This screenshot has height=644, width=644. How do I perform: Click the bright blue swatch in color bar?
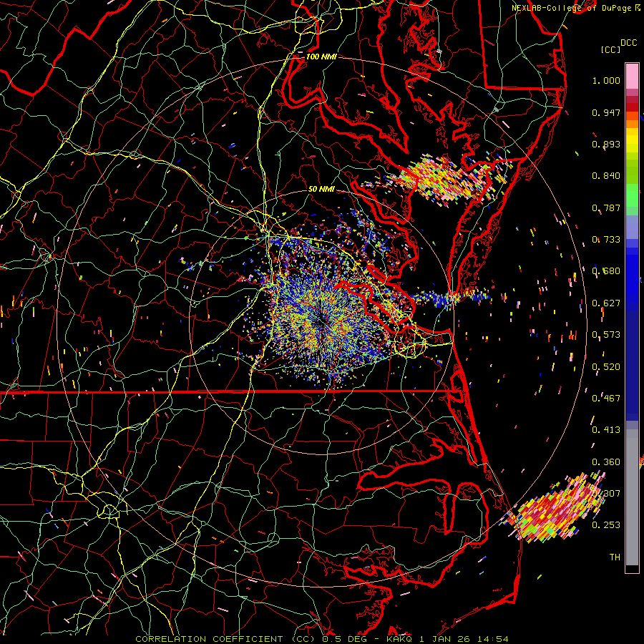point(632,275)
